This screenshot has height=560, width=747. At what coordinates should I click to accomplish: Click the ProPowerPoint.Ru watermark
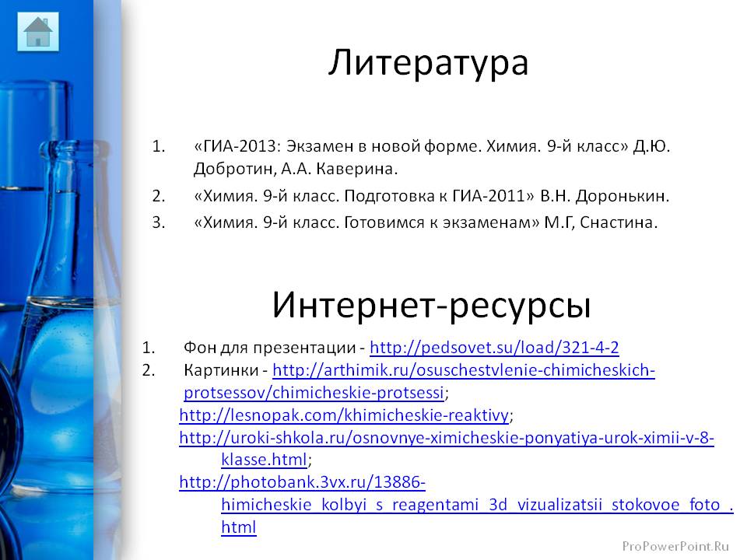pos(676,546)
